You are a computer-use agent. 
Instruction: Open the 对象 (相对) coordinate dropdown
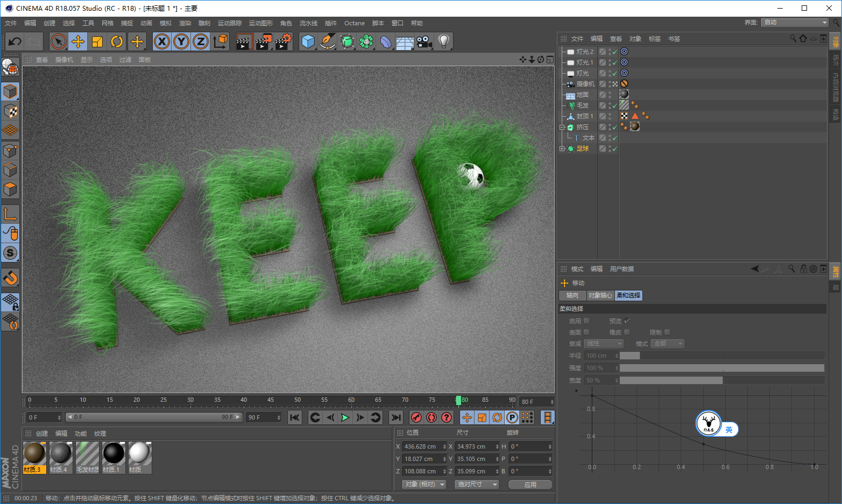[424, 485]
